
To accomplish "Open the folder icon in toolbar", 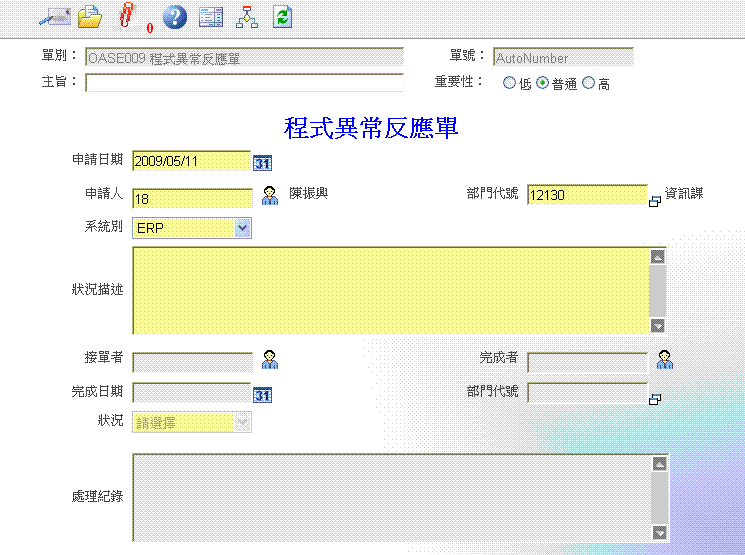I will (x=90, y=16).
